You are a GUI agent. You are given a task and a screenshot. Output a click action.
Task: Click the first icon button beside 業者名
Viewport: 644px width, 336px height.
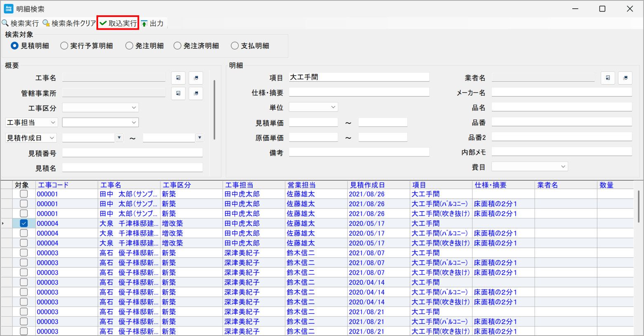pyautogui.click(x=608, y=78)
